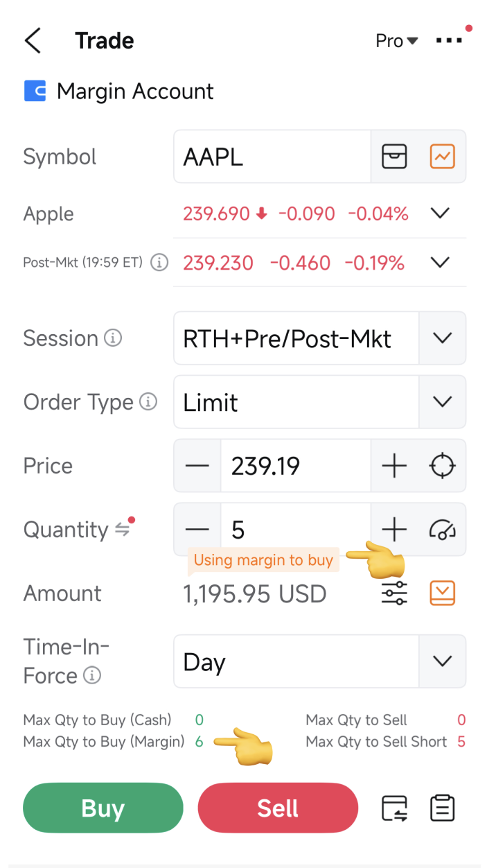The width and height of the screenshot is (496, 868).
Task: Toggle the Quantity/Amount swap arrows
Action: (x=122, y=530)
